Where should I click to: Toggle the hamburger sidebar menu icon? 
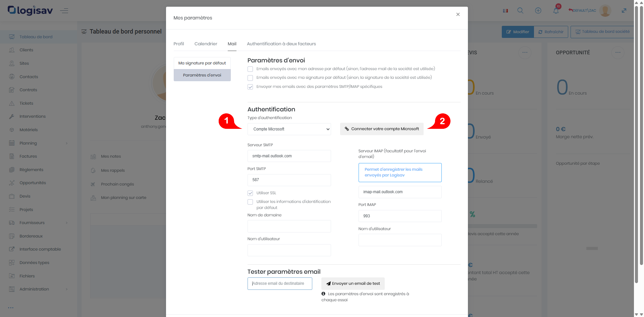(x=64, y=11)
